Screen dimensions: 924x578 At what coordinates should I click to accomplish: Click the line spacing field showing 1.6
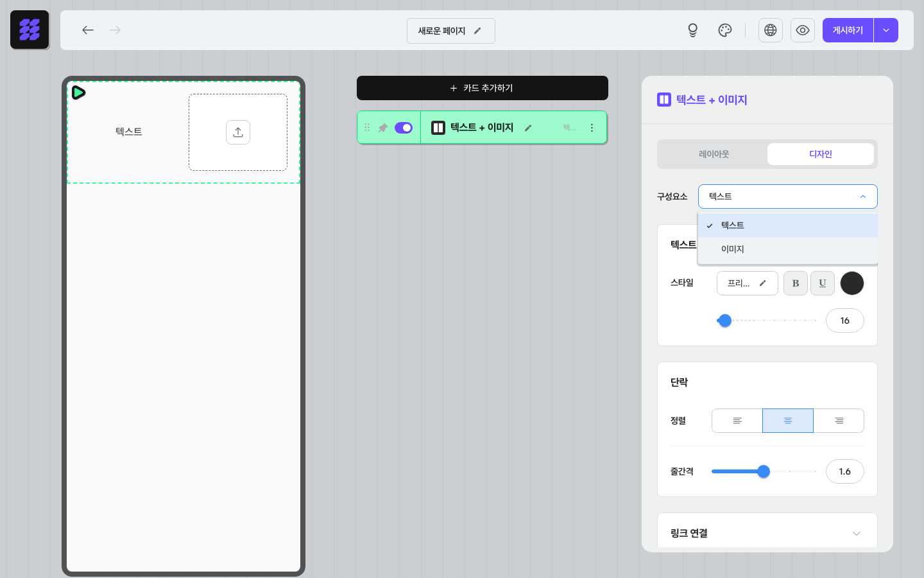[845, 471]
